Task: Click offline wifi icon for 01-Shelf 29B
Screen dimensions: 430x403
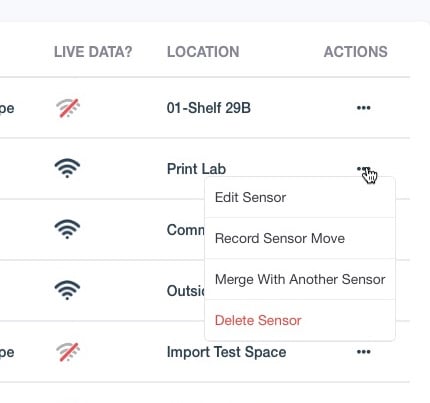Action: [68, 108]
